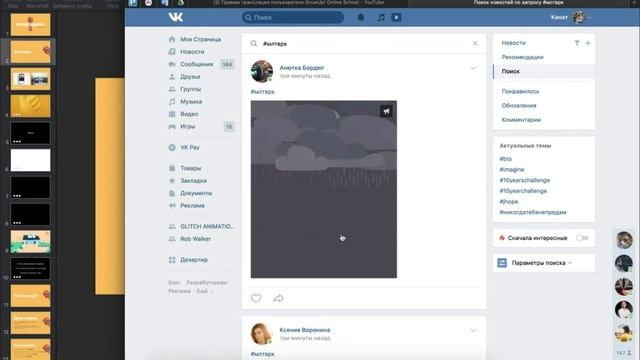Viewport: 640px width, 360px height.
Task: Click the document icon beside Документы
Action: click(172, 193)
